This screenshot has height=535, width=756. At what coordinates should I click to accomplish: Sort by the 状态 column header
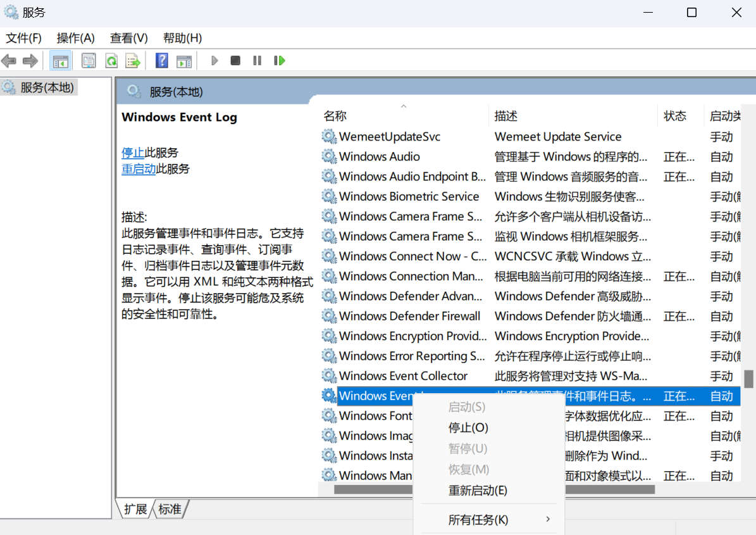tap(675, 116)
